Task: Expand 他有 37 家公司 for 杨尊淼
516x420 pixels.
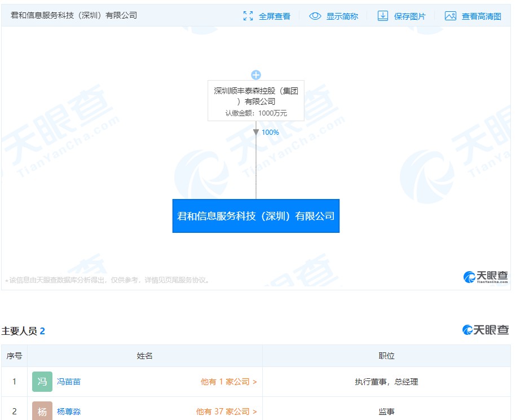Action: pos(226,412)
